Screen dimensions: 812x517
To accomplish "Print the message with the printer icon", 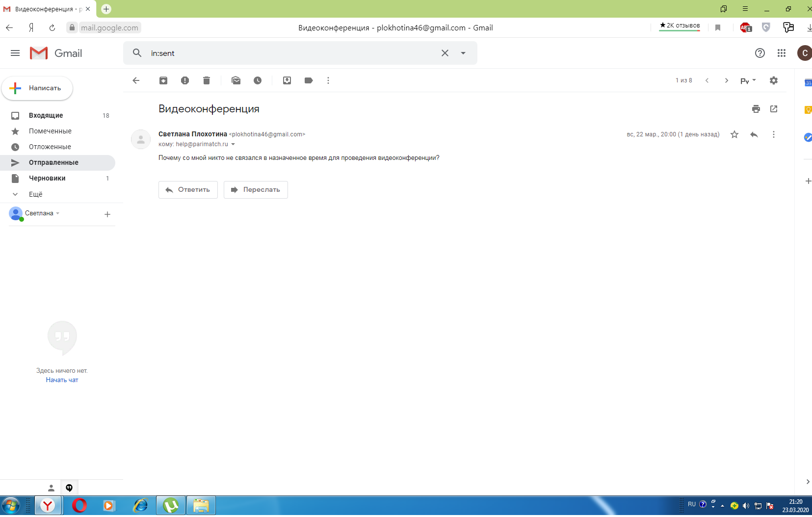I will [x=756, y=109].
